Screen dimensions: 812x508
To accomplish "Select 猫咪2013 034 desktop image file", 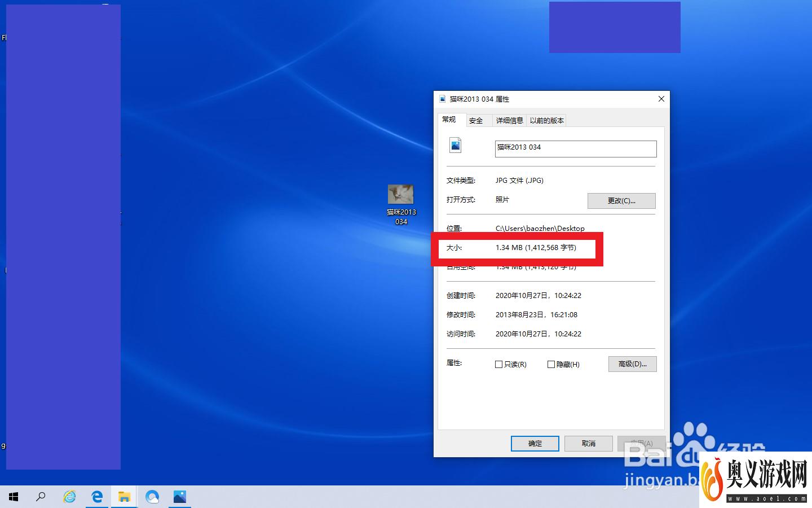I will click(401, 204).
